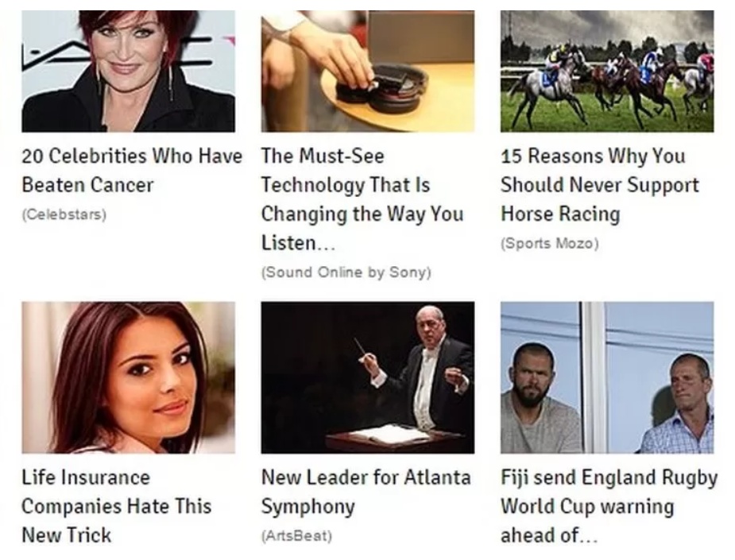Open '15 Reasons Why You Should Never Support Horse Racing'
Image resolution: width=735 pixels, height=560 pixels.
coord(600,184)
